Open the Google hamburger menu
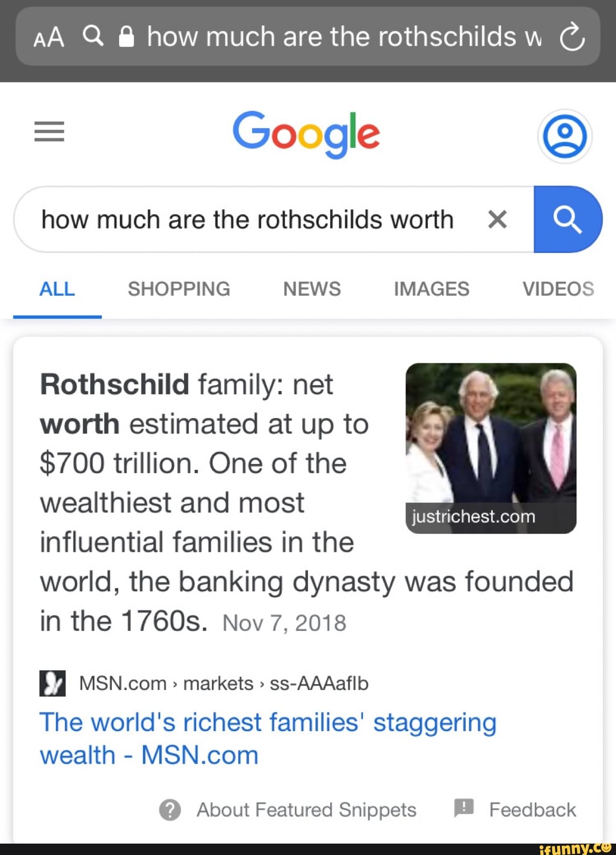The image size is (616, 855). pyautogui.click(x=49, y=132)
